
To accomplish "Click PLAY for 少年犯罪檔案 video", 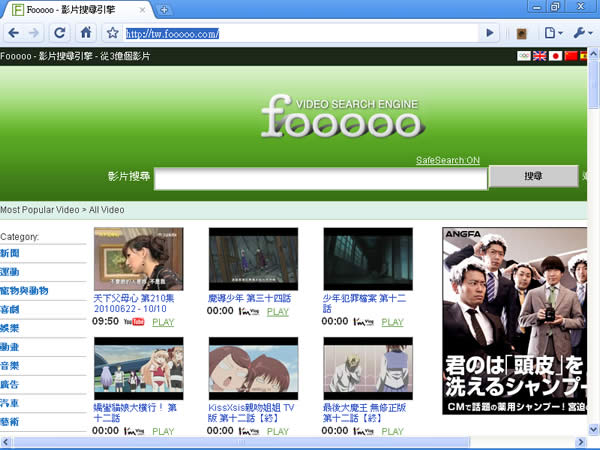I will click(393, 322).
